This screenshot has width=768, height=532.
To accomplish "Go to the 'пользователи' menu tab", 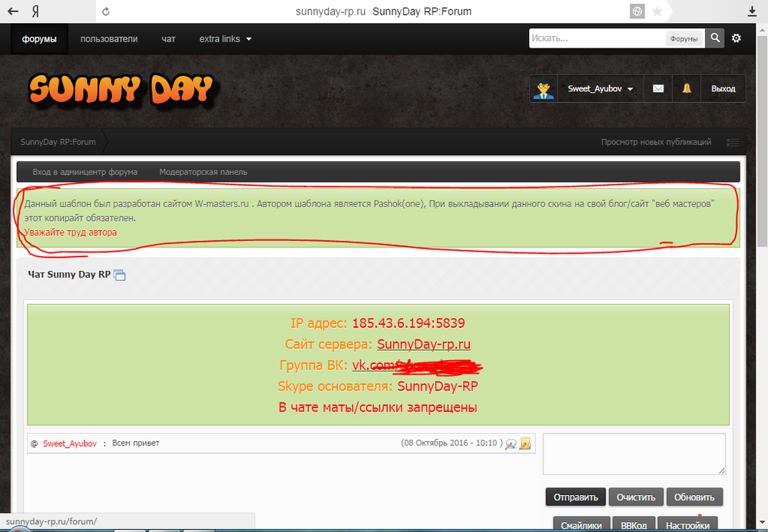I will click(109, 39).
